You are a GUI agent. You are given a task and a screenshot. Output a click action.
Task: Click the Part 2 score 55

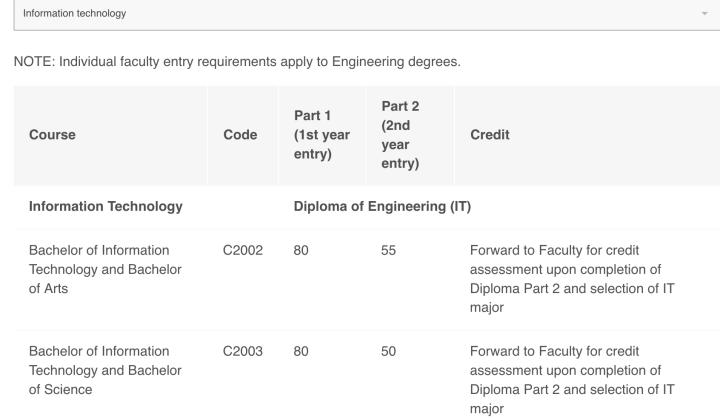point(388,251)
